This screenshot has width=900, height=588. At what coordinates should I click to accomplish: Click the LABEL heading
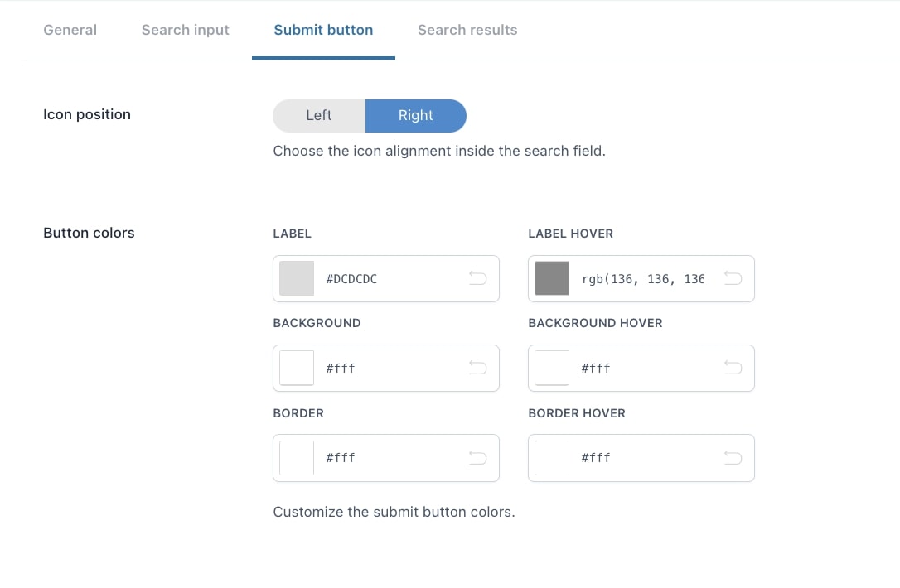coord(293,234)
